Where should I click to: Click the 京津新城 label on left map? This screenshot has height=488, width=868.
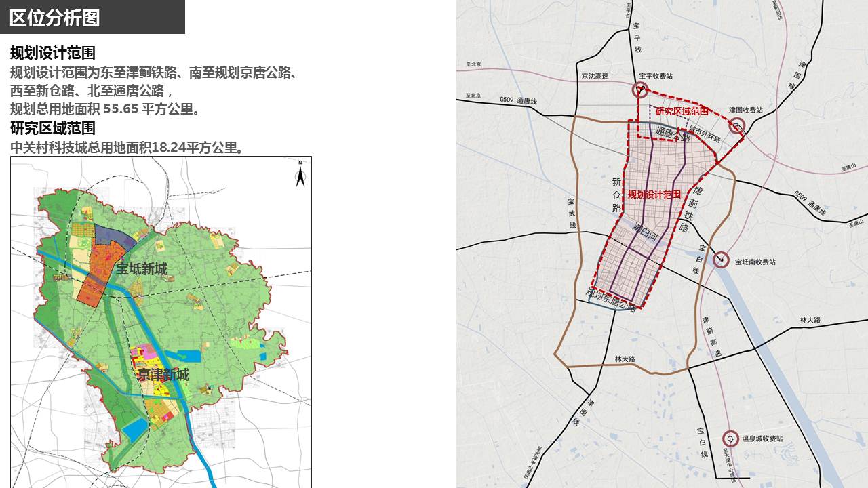pyautogui.click(x=163, y=375)
